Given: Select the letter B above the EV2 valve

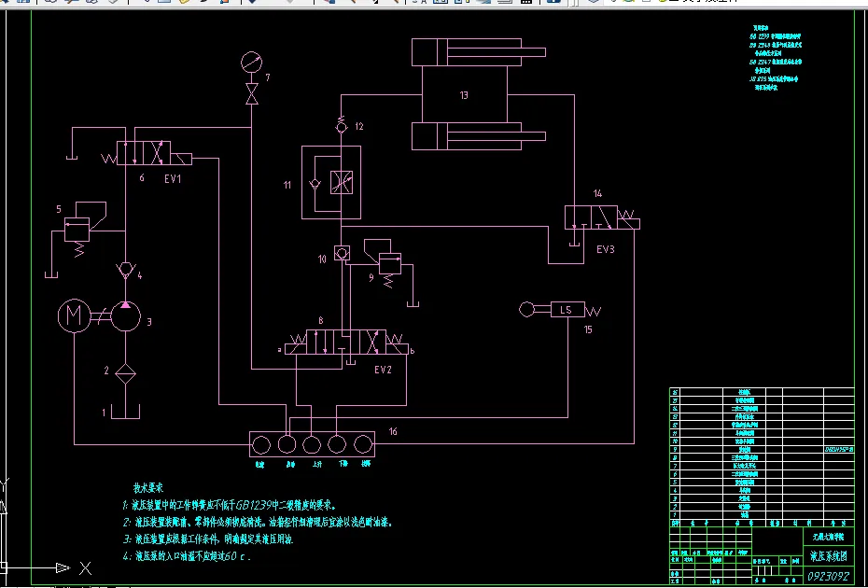Looking at the screenshot, I should (320, 320).
